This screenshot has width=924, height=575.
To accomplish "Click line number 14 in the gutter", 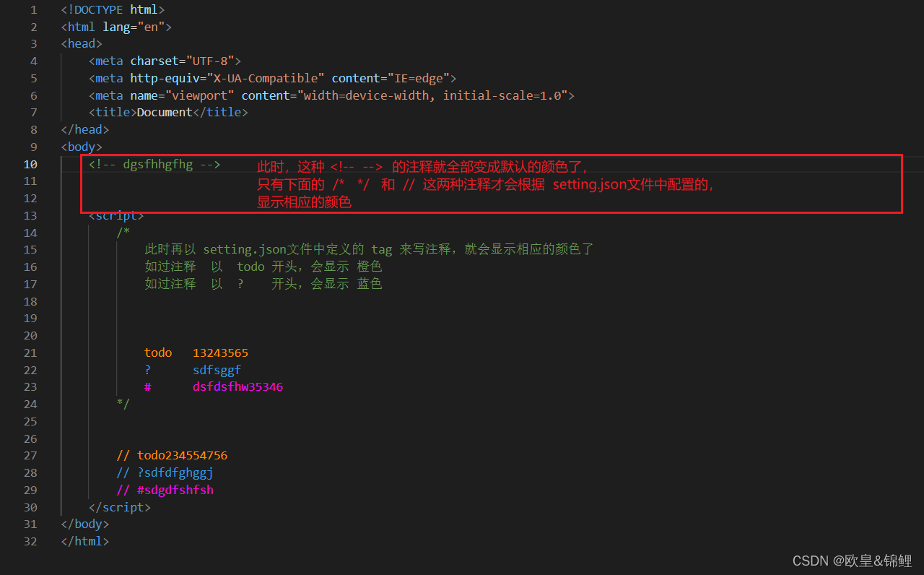I will 30,233.
